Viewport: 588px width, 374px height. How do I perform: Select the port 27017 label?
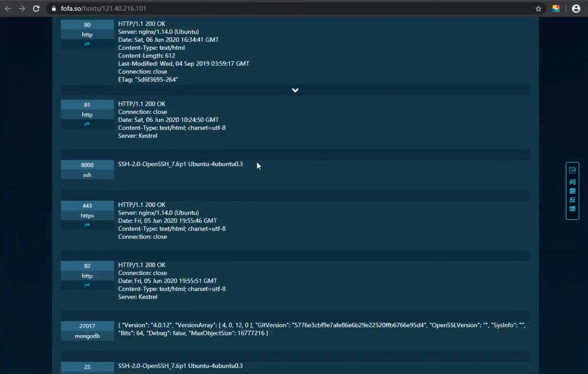[87, 326]
